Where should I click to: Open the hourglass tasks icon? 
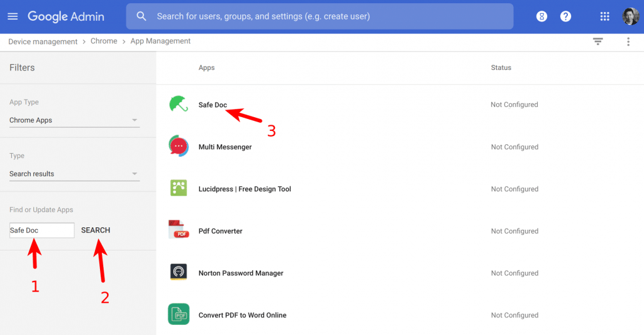tap(541, 16)
